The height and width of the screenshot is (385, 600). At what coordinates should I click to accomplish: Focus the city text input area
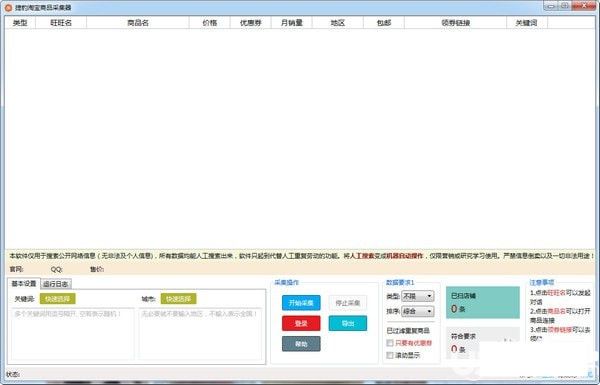click(x=200, y=334)
